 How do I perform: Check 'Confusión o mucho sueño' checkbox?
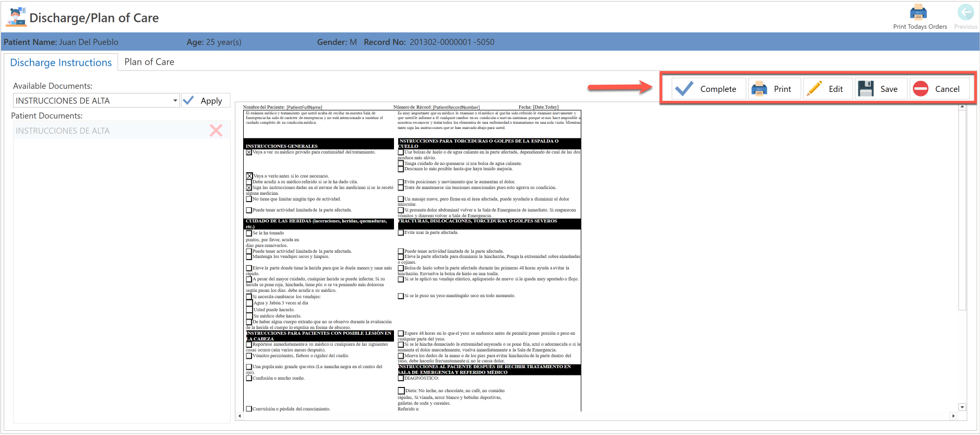click(x=249, y=378)
